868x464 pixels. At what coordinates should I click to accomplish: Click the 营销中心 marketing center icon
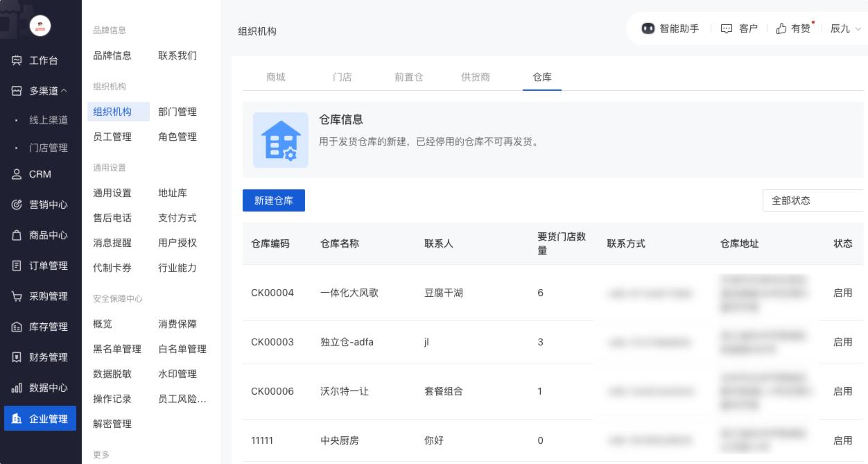pyautogui.click(x=17, y=205)
